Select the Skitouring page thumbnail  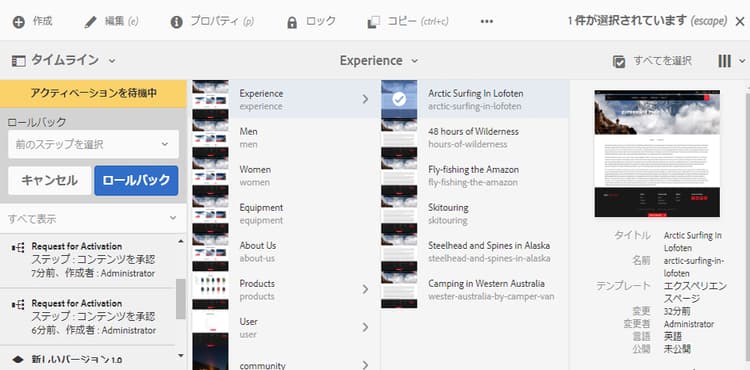point(399,214)
